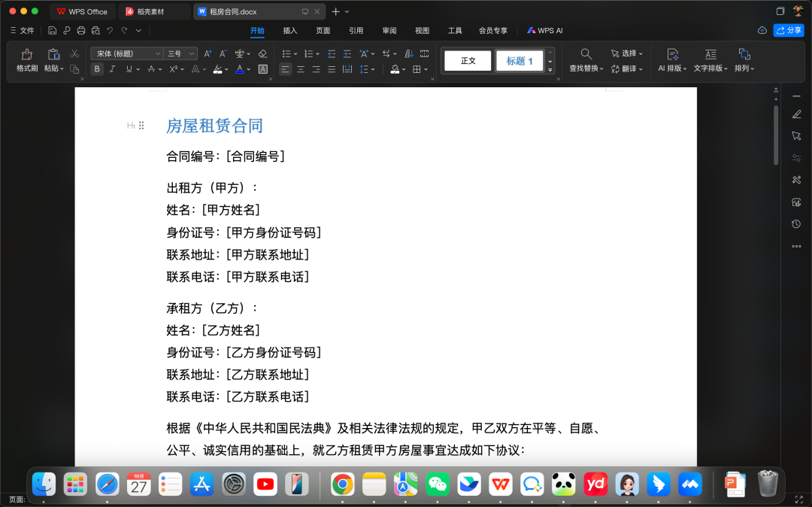Screen dimensions: 812x507
Task: Click the print icon in quick toolbar
Action: coord(81,31)
